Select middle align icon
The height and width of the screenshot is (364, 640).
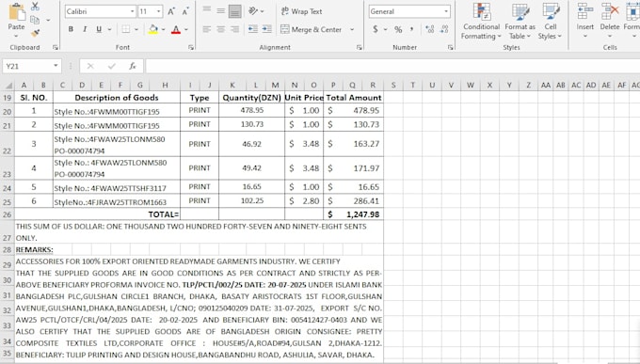221,11
